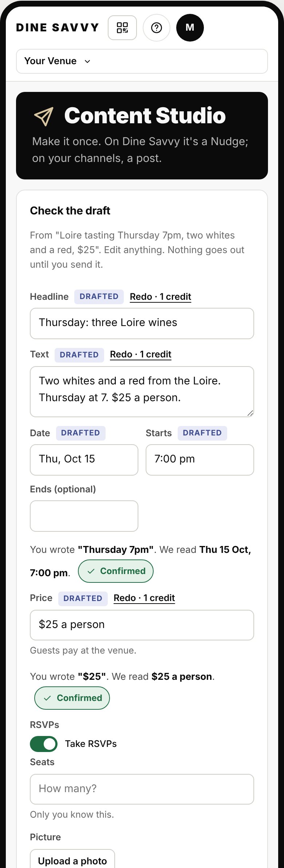
Task: Redo the Price for 1 credit
Action: pos(144,598)
